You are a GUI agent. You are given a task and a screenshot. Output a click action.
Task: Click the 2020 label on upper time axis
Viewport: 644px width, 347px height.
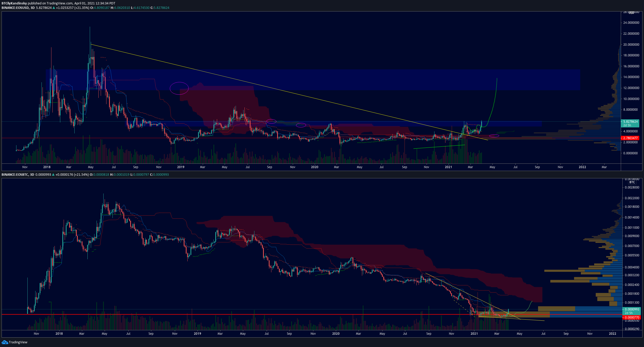pos(315,167)
